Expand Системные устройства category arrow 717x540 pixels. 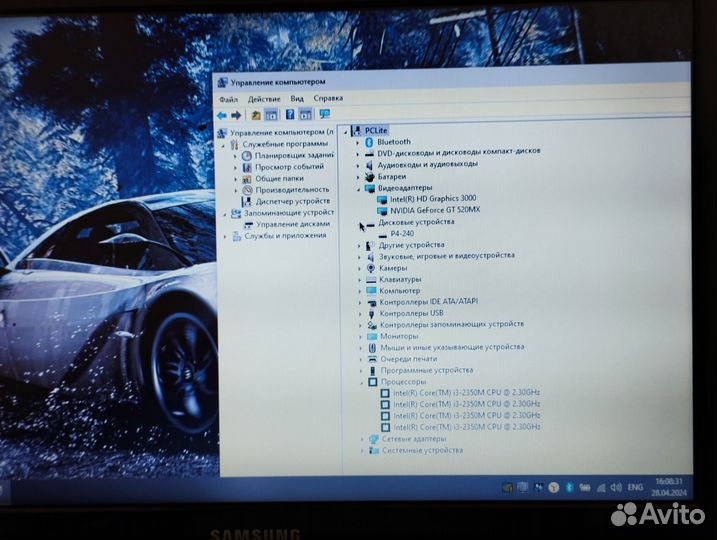(x=362, y=451)
